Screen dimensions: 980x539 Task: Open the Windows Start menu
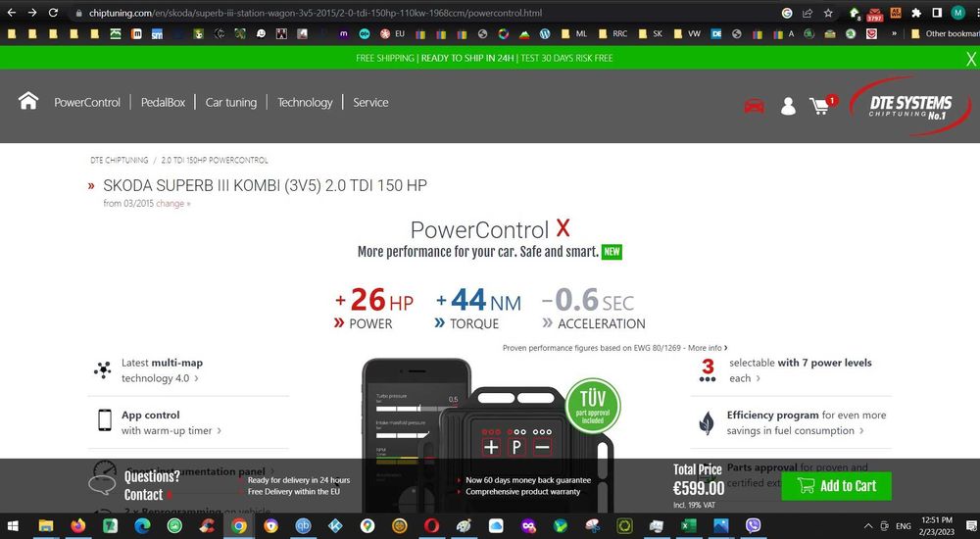point(13,526)
